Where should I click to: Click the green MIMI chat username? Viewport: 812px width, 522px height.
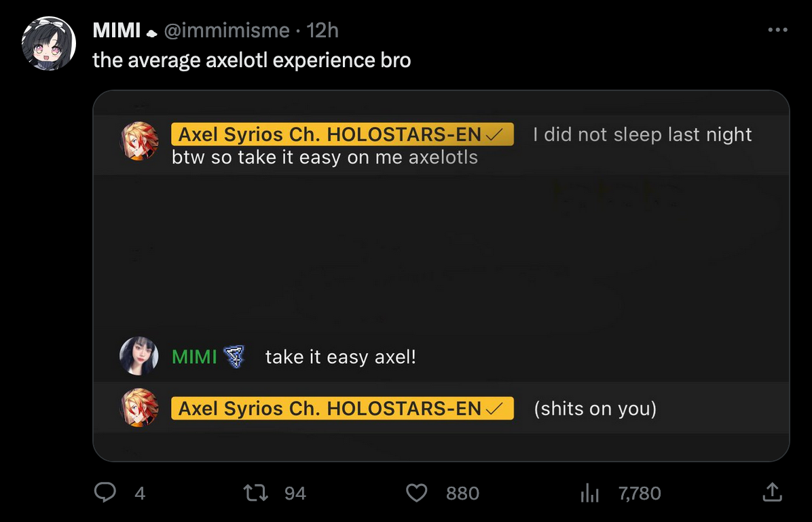tap(194, 356)
